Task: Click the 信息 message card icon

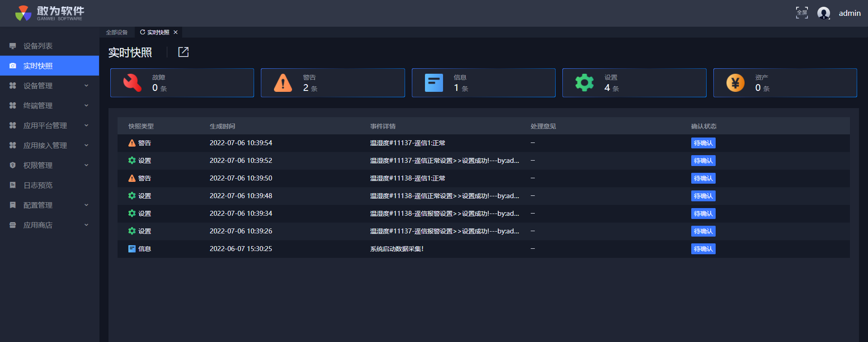Action: pyautogui.click(x=434, y=83)
